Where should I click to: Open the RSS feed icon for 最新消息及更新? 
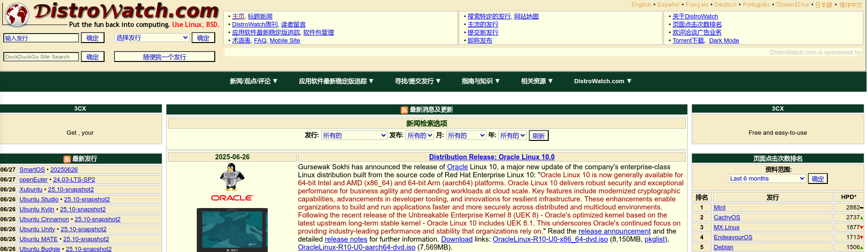click(404, 110)
